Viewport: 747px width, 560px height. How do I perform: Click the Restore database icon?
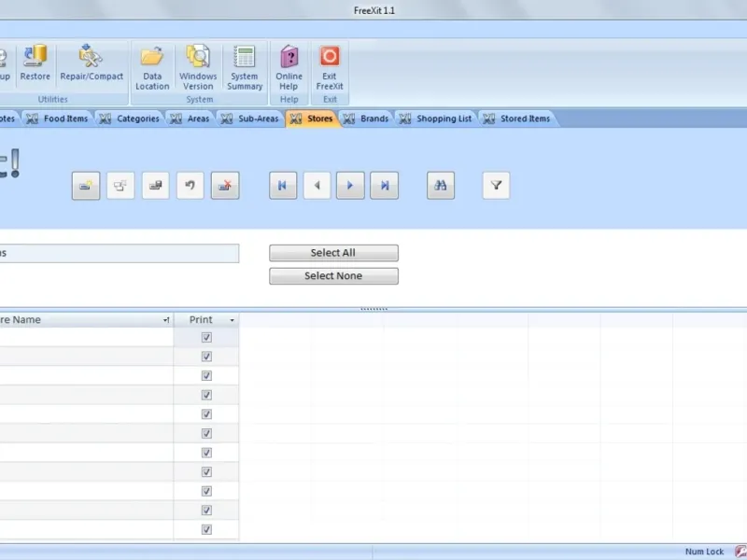click(x=35, y=63)
